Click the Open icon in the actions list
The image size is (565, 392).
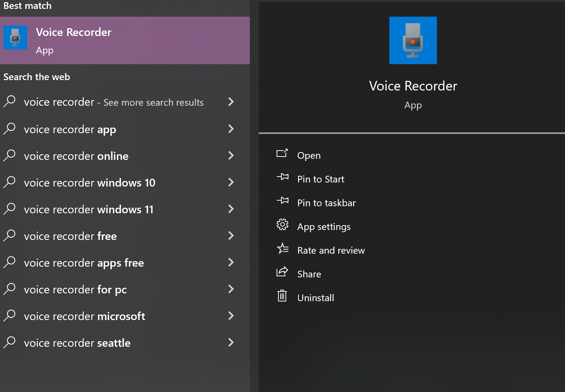(x=282, y=153)
